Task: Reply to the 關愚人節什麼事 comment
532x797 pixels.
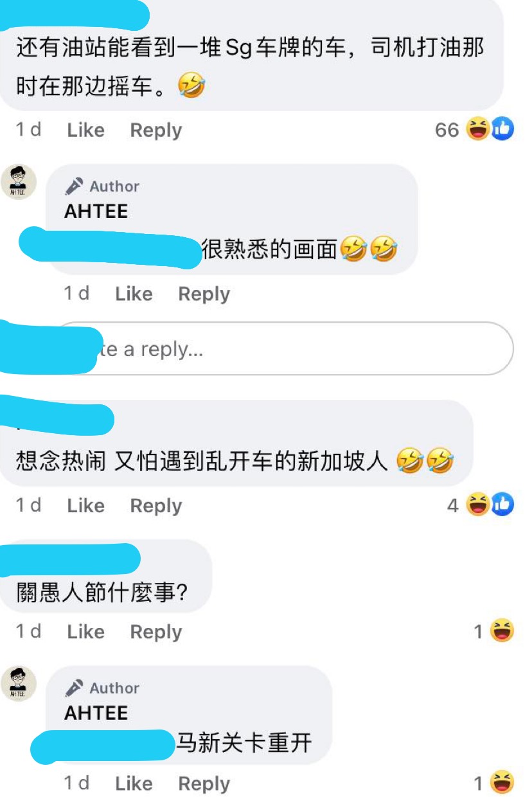Action: click(x=156, y=632)
